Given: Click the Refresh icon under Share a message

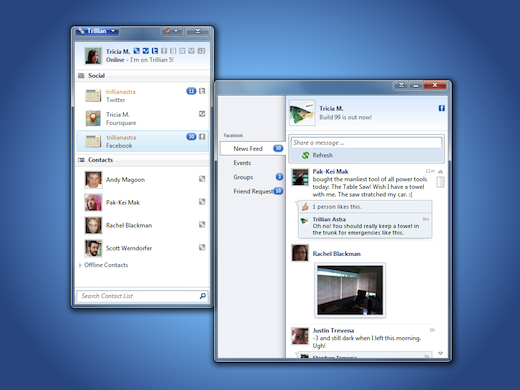Looking at the screenshot, I should click(305, 155).
